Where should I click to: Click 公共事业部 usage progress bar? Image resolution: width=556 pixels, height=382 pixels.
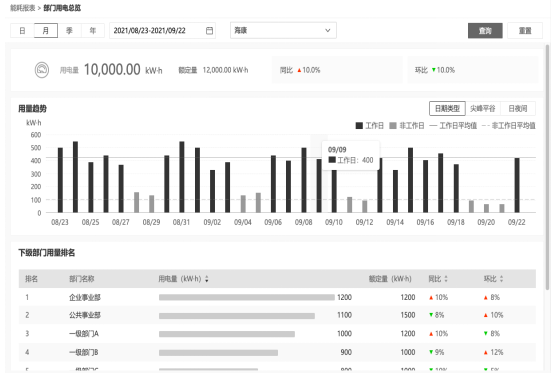tap(237, 316)
